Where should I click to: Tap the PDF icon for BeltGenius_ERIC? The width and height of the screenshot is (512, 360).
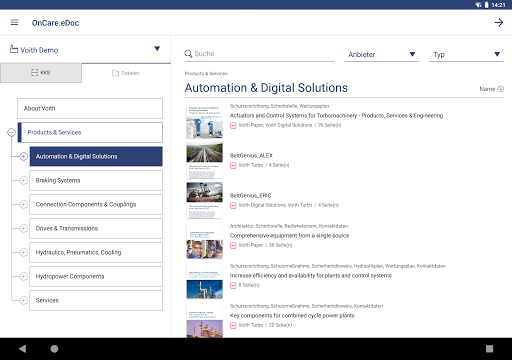coord(233,205)
